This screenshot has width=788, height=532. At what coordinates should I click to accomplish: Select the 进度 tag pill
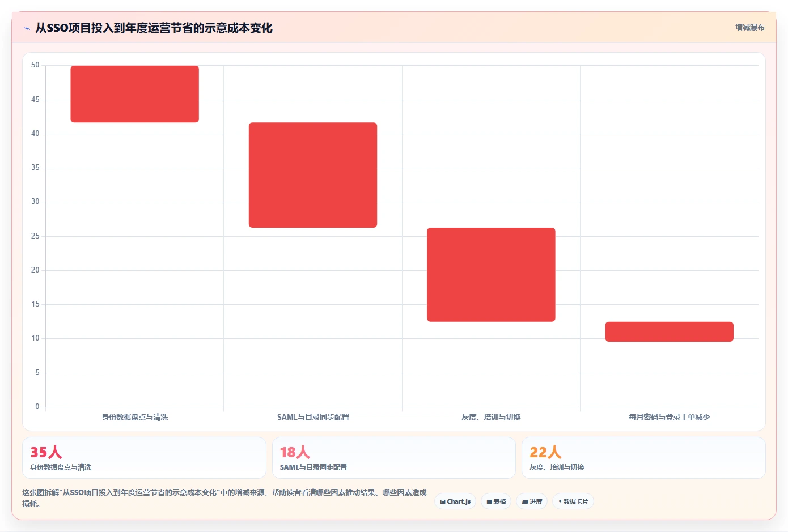point(532,501)
